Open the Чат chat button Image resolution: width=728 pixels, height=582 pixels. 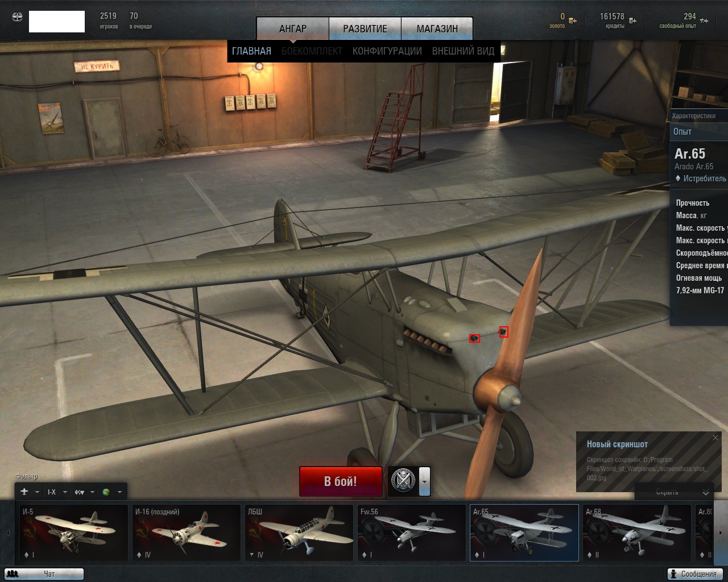(44, 574)
